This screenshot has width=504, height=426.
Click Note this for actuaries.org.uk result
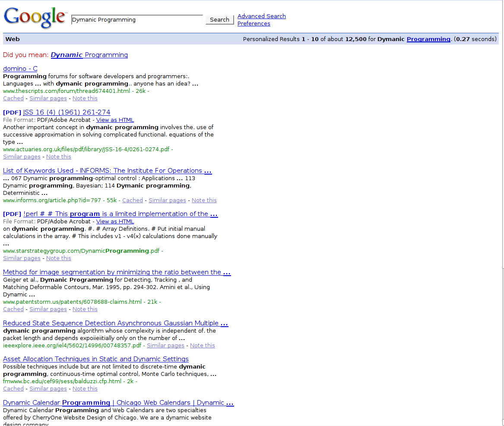(59, 156)
